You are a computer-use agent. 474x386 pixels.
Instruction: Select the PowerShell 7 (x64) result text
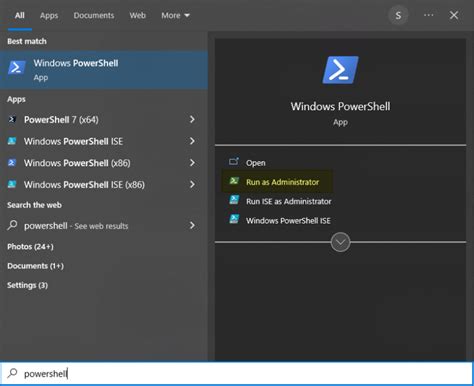[x=61, y=120]
